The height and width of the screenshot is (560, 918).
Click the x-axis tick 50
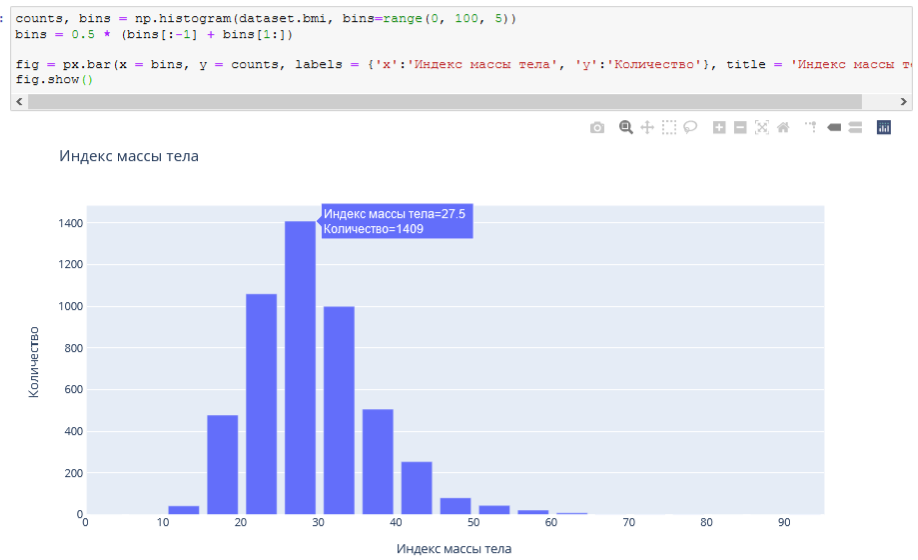click(x=473, y=523)
